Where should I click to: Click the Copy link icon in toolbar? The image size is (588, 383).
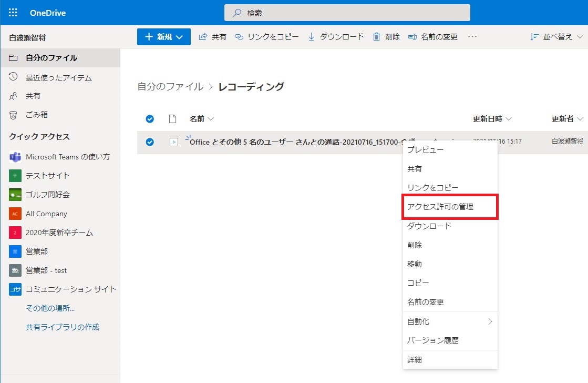coord(239,37)
